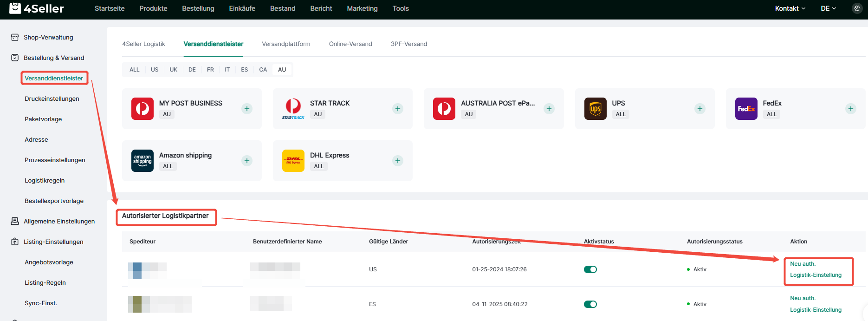Image resolution: width=868 pixels, height=321 pixels.
Task: Collapse the Listing-Einstellungen sidebar section
Action: pos(53,242)
